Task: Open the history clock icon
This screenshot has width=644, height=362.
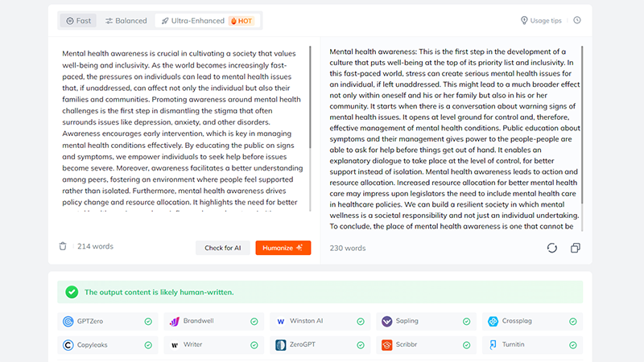Action: pos(576,21)
